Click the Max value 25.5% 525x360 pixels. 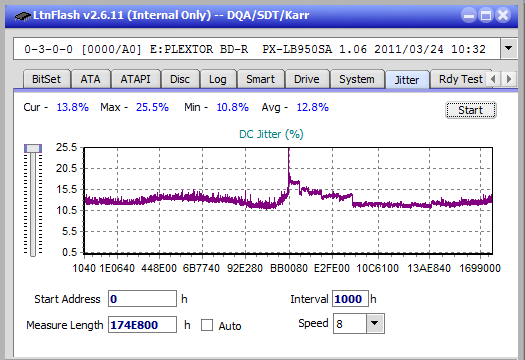(x=152, y=107)
